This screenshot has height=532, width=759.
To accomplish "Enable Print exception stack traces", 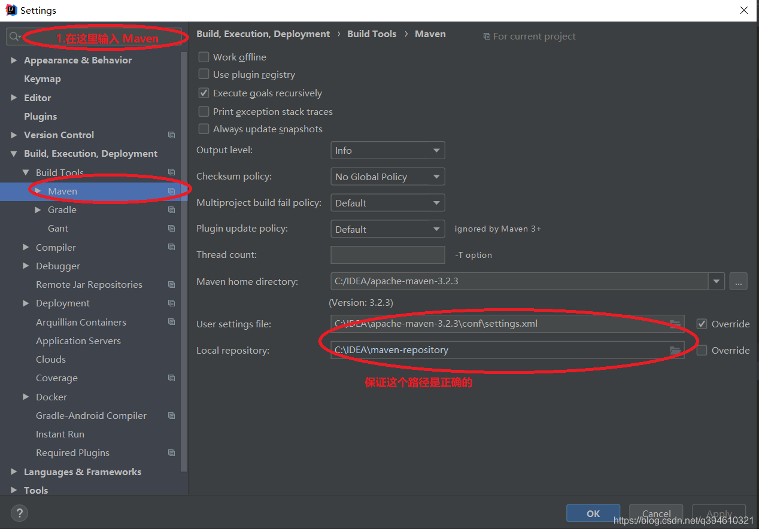I will pyautogui.click(x=204, y=111).
